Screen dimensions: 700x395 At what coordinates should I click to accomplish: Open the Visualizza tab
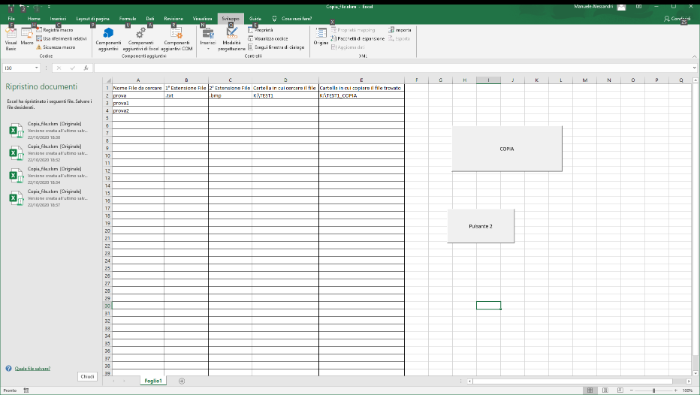click(202, 18)
